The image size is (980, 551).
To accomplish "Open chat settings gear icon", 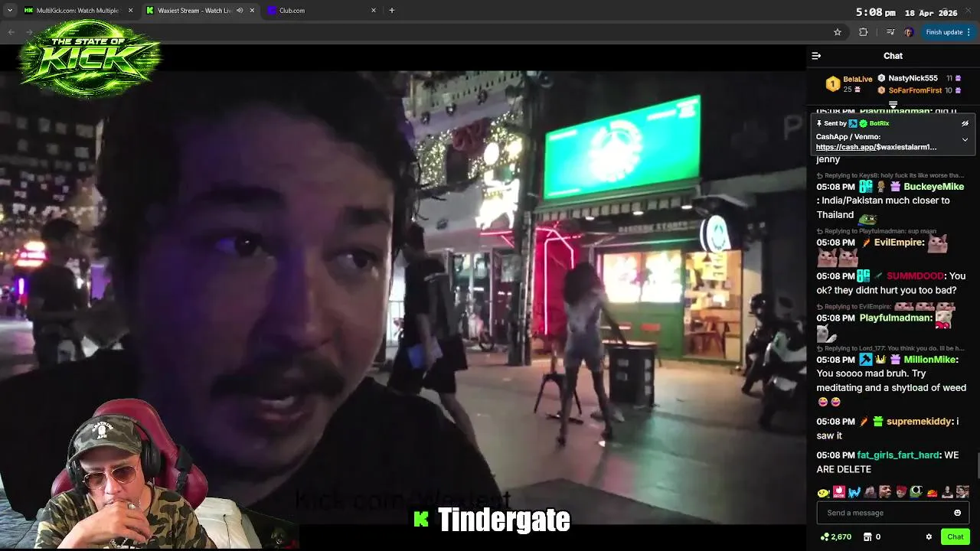I will pos(929,537).
